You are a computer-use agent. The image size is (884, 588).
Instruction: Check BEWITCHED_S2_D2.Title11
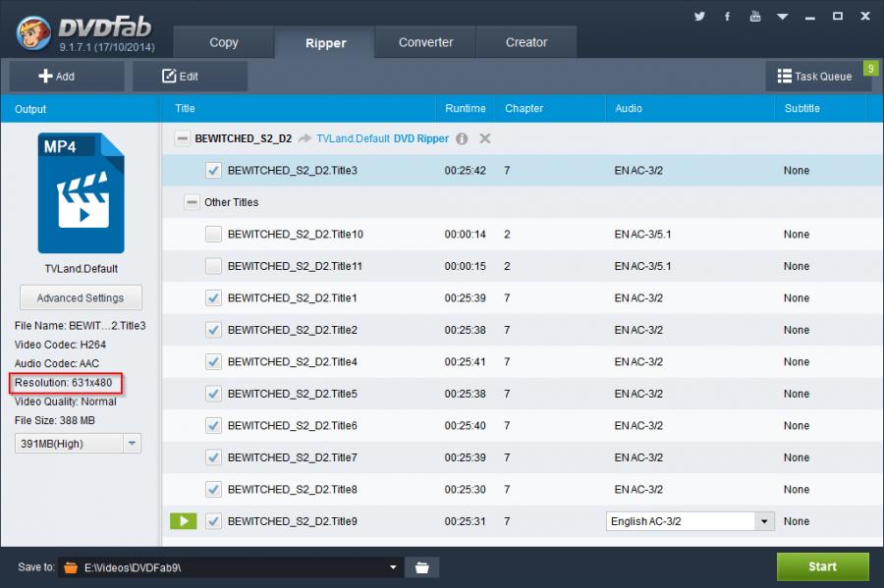(x=213, y=266)
